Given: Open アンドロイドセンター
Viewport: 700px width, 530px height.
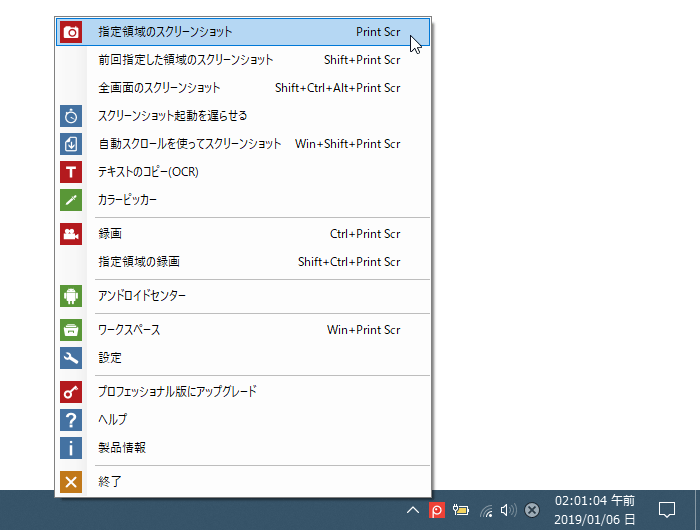Looking at the screenshot, I should tap(243, 296).
